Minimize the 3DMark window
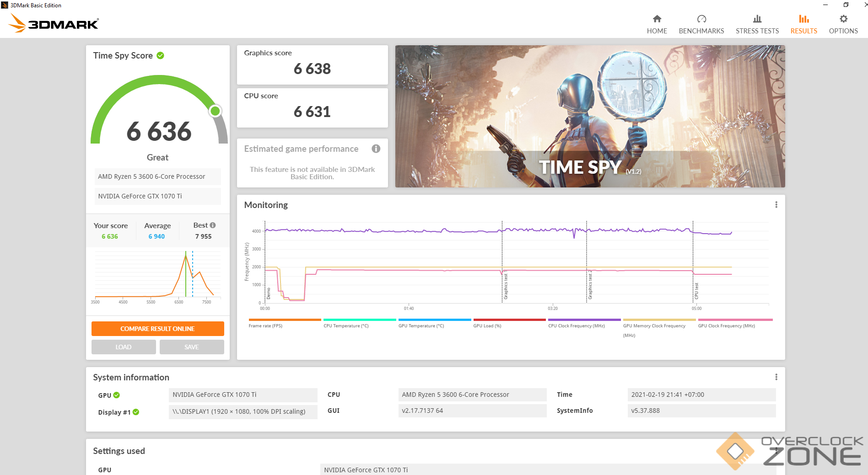 coord(825,5)
